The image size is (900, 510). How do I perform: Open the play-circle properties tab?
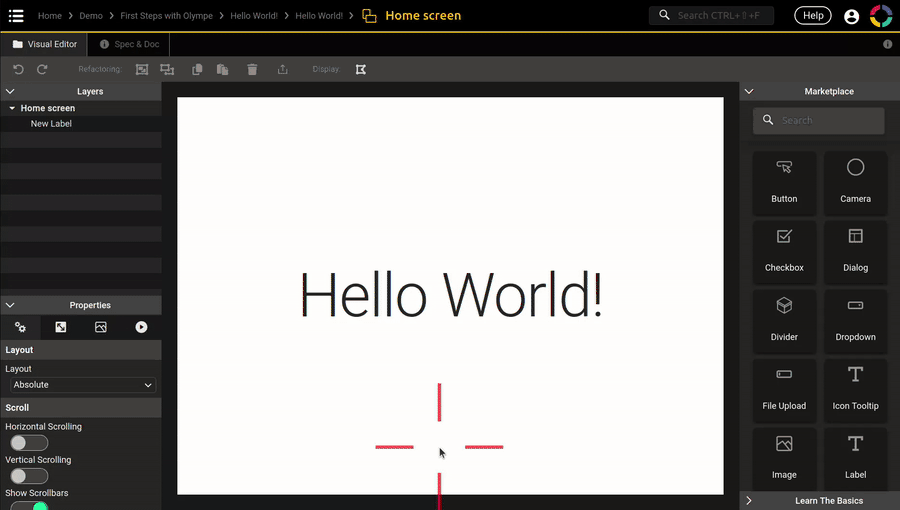point(141,327)
